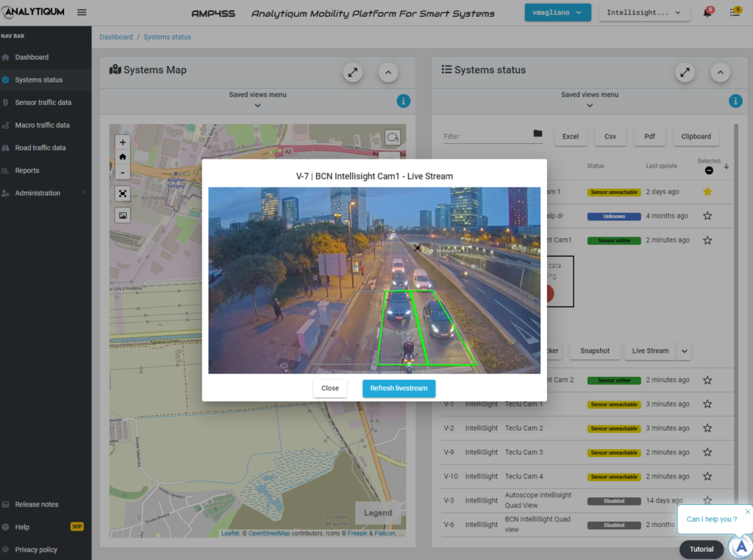The width and height of the screenshot is (753, 560).
Task: Favorite the BCN IntelliSight Quad View row
Action: [x=707, y=524]
